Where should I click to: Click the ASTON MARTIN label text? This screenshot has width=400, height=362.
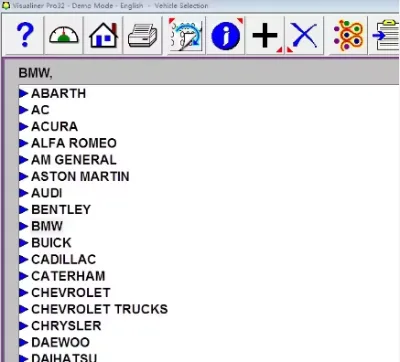(x=80, y=177)
